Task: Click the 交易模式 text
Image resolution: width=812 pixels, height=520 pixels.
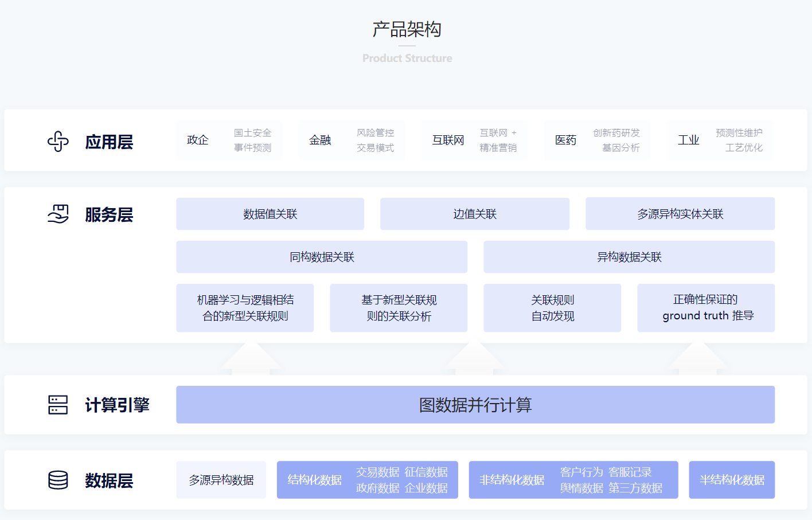Action: click(375, 147)
